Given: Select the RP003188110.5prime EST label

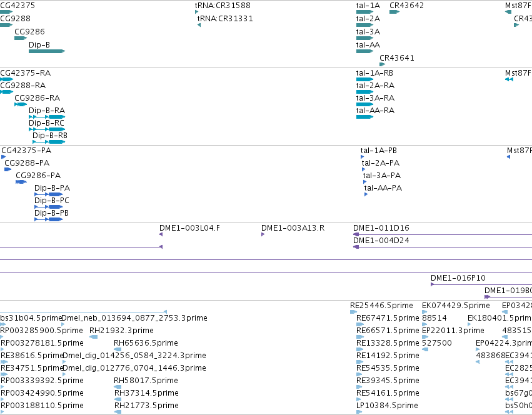Looking at the screenshot, I should point(42,406).
